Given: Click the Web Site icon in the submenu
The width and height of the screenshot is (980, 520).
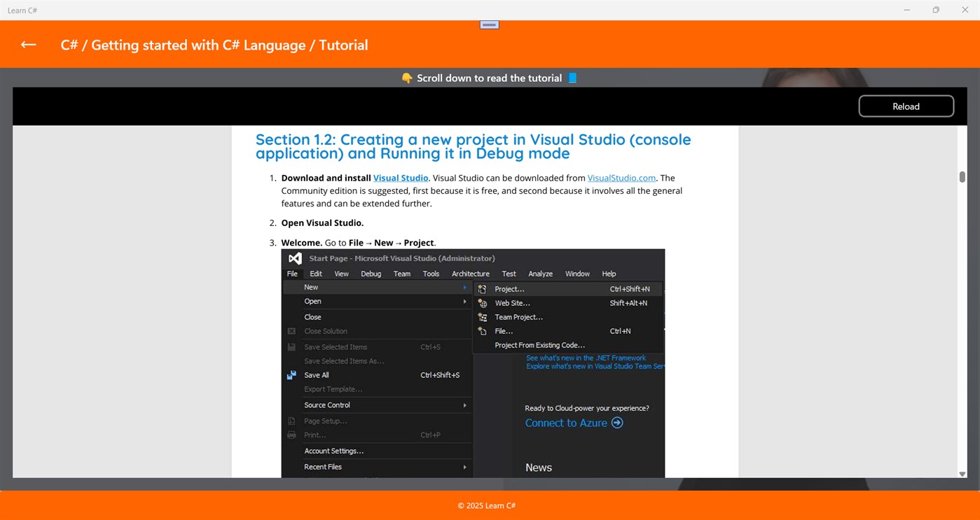Looking at the screenshot, I should click(482, 304).
